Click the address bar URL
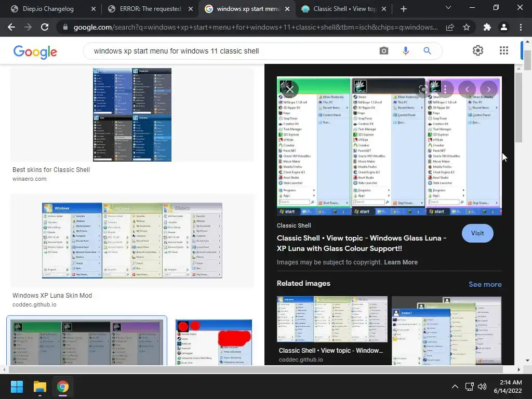 pos(256,27)
